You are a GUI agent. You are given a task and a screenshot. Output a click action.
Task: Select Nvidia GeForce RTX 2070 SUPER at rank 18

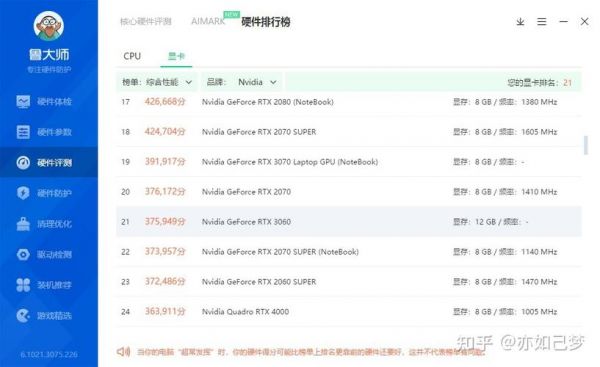pyautogui.click(x=349, y=132)
